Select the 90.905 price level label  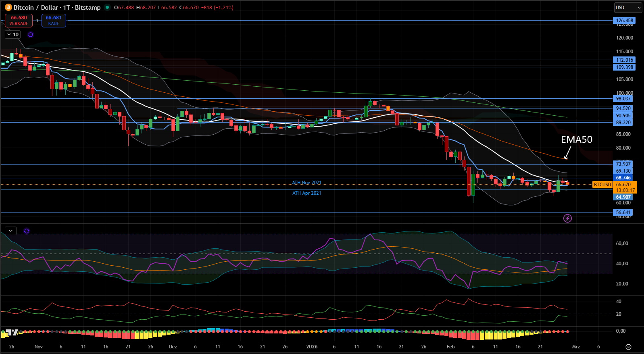623,116
